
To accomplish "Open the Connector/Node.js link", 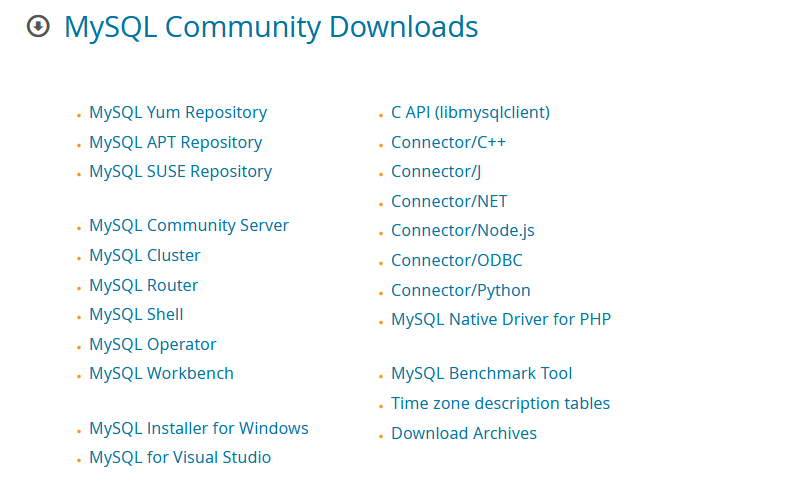I will (x=463, y=231).
